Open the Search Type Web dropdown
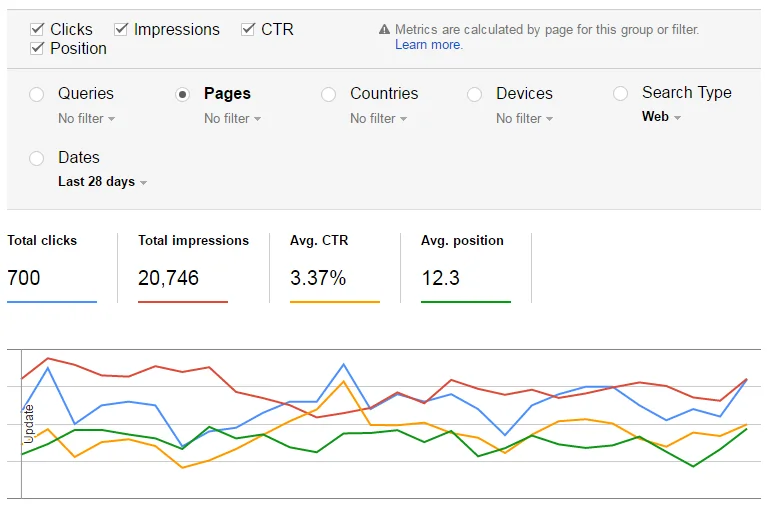The height and width of the screenshot is (505, 767). (661, 116)
